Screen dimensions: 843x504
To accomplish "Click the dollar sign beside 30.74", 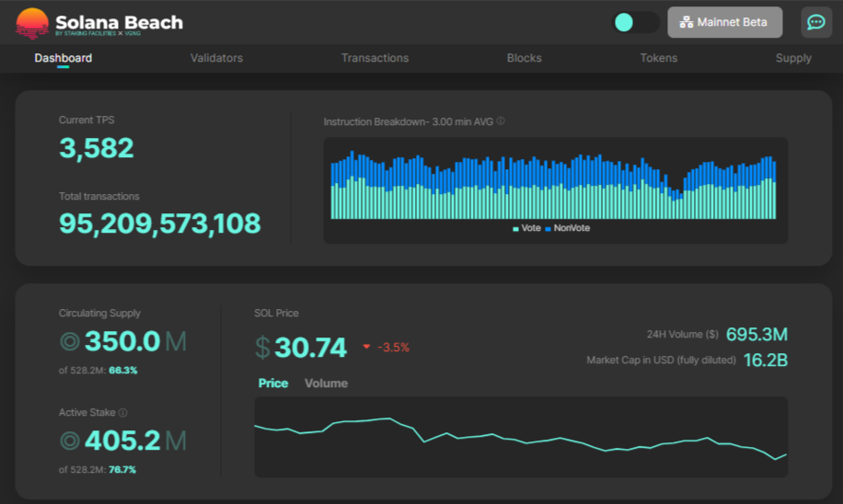I will coord(262,347).
